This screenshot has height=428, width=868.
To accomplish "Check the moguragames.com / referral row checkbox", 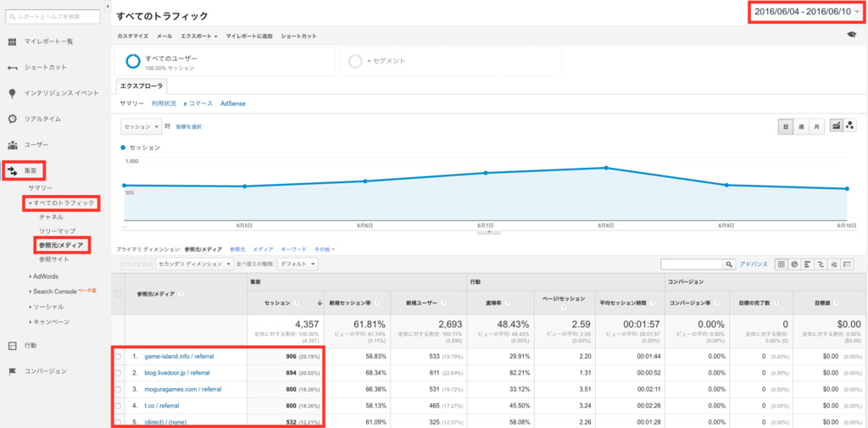I will coord(118,389).
